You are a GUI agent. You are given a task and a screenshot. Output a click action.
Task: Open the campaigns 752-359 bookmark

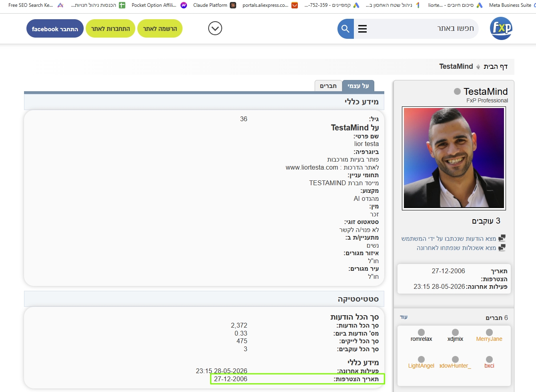tap(331, 5)
